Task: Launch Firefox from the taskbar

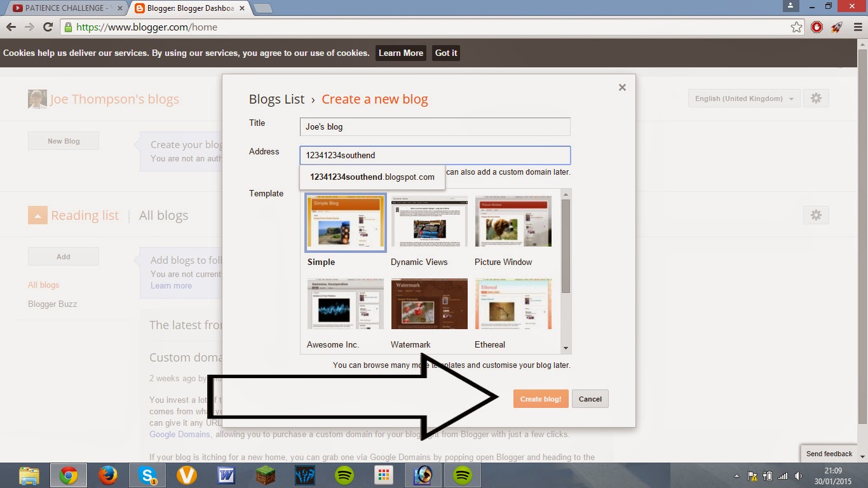Action: coord(108,475)
